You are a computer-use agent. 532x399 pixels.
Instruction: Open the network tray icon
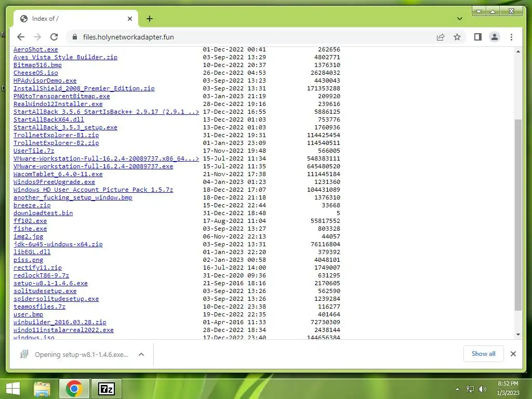(470, 389)
